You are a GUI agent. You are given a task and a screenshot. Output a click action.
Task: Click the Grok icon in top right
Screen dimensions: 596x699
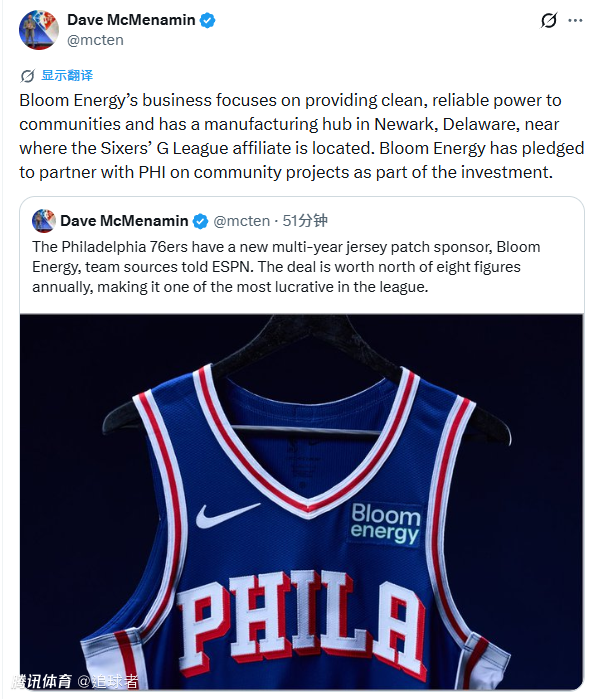pyautogui.click(x=548, y=20)
